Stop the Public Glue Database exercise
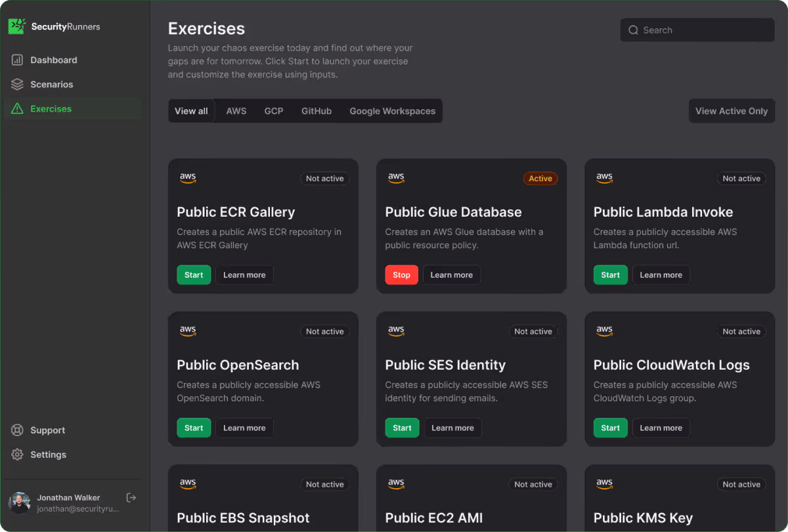Image resolution: width=788 pixels, height=532 pixels. [x=401, y=275]
